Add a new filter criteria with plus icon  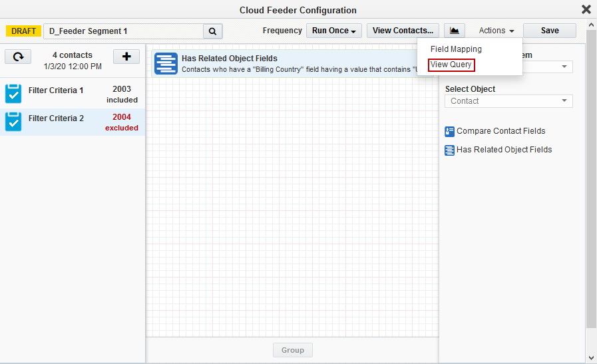pos(126,57)
